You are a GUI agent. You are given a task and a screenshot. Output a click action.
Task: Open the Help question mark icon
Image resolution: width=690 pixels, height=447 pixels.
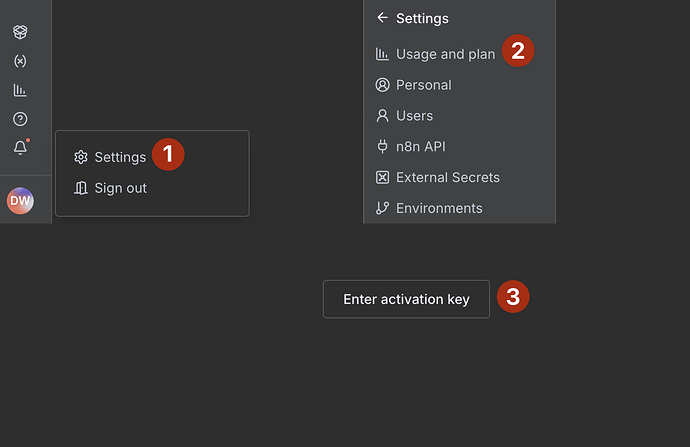coord(20,119)
